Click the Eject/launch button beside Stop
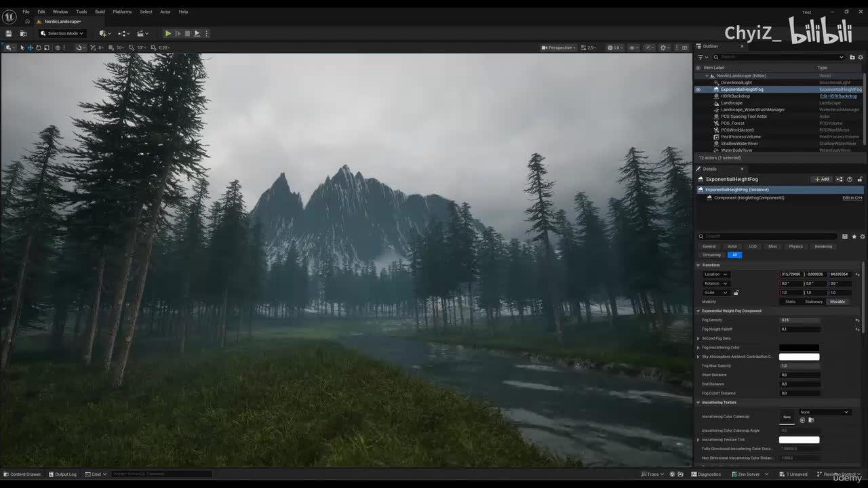Screen dimensions: 868x488 (x=197, y=33)
